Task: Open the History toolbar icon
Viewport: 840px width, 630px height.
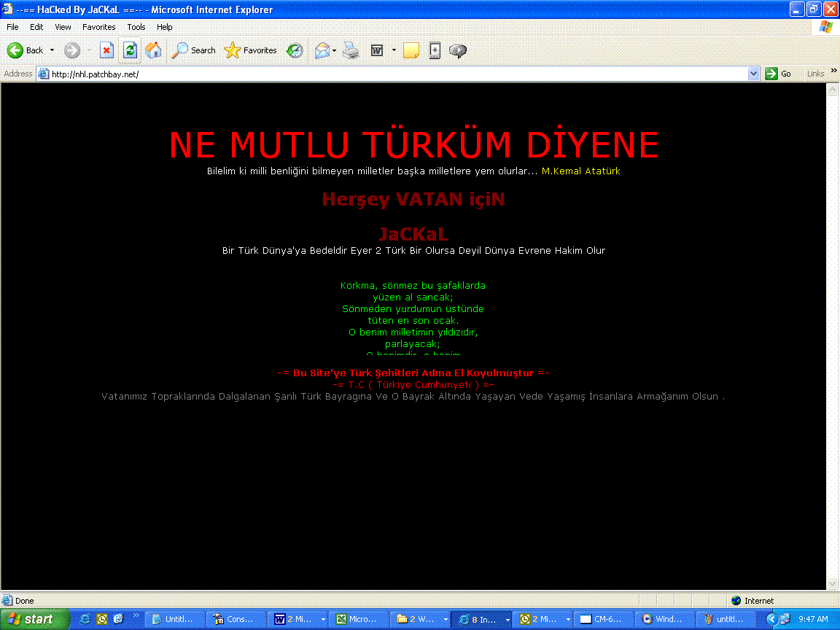Action: tap(295, 50)
